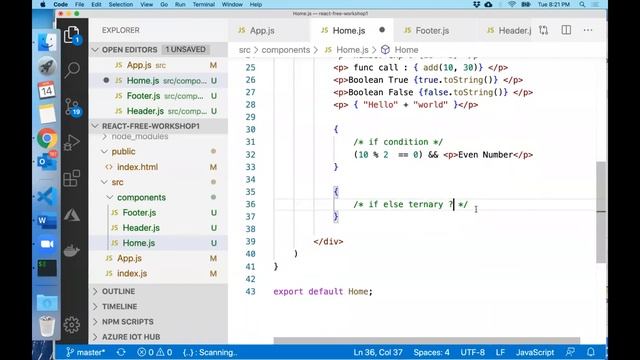Place cursor in export default Home line

tap(322, 291)
